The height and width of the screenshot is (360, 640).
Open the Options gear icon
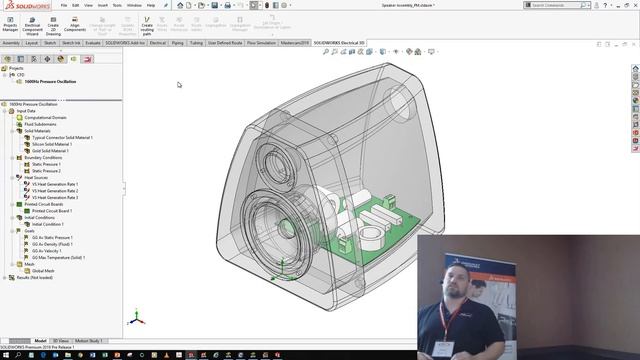pyautogui.click(x=284, y=5)
